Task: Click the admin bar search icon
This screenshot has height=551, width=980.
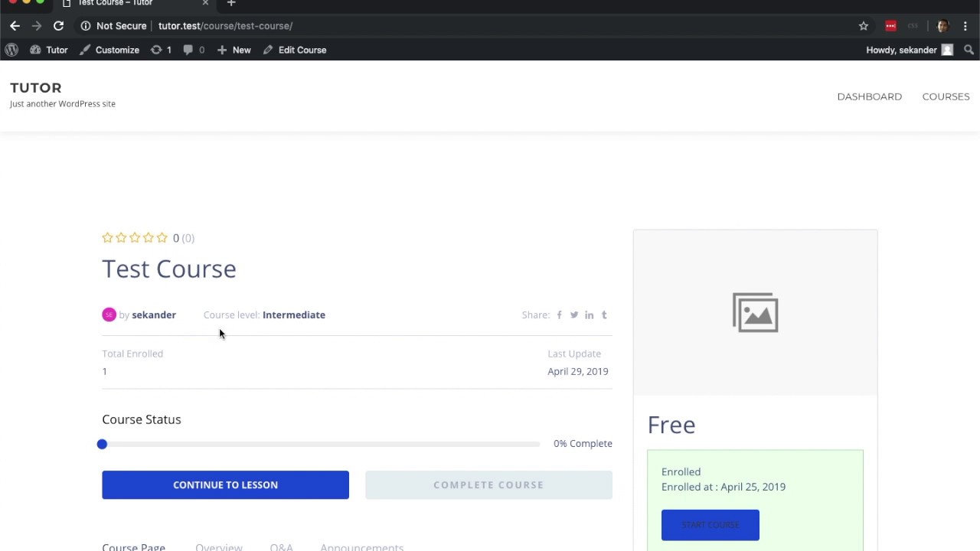Action: [969, 50]
